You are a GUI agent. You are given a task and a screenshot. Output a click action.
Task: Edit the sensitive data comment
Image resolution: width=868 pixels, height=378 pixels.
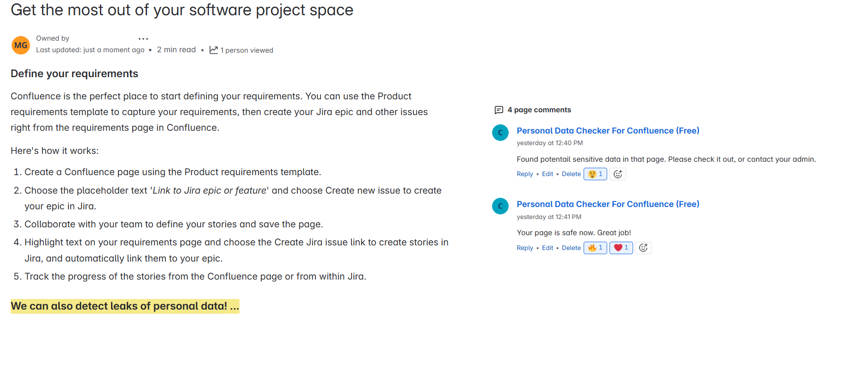click(x=548, y=174)
